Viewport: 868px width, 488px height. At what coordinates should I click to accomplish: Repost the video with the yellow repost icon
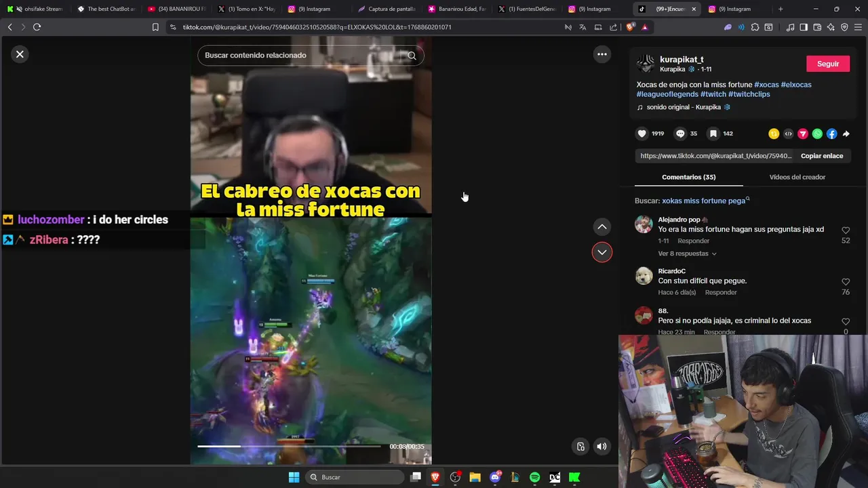pyautogui.click(x=774, y=134)
